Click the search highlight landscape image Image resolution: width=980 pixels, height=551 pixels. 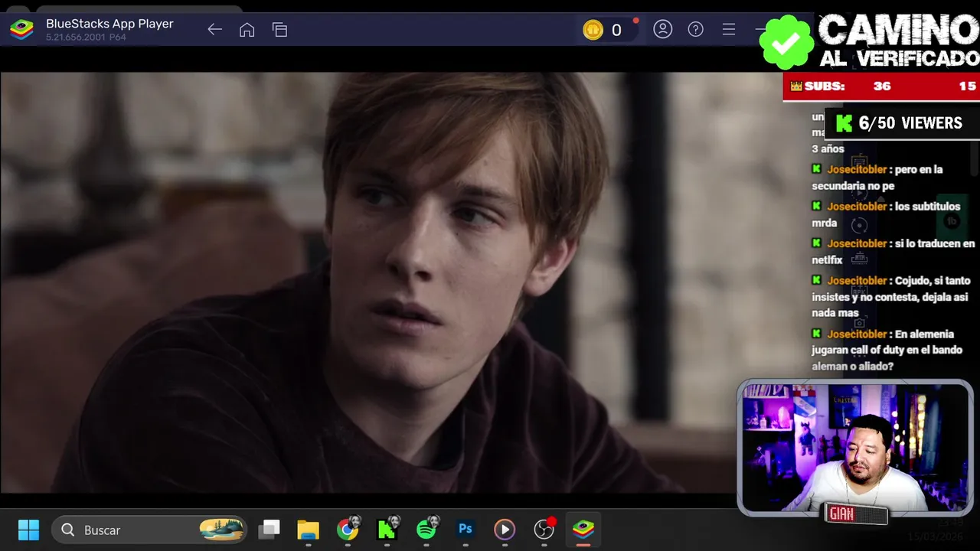pyautogui.click(x=221, y=530)
